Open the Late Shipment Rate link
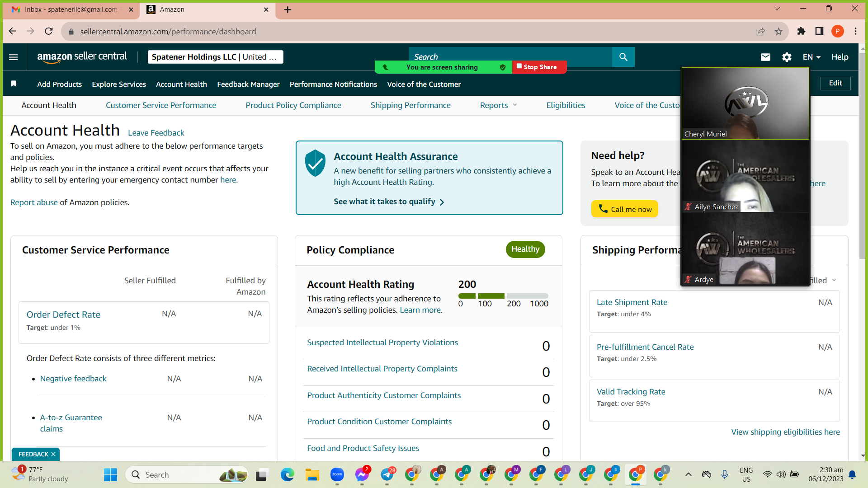This screenshot has height=488, width=868. 632,302
